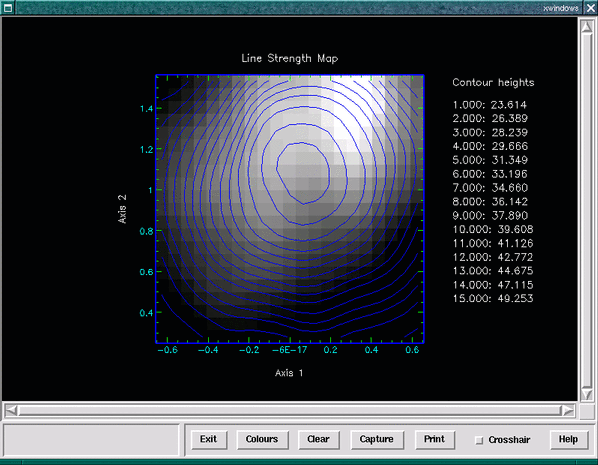Open the Help button

coord(568,439)
